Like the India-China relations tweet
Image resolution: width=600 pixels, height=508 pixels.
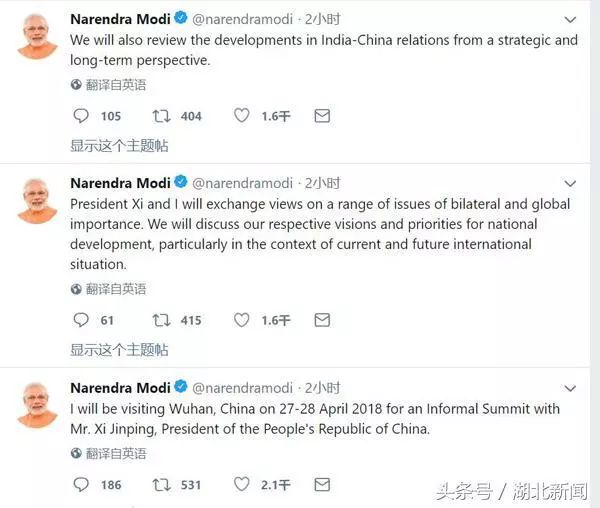(x=241, y=116)
